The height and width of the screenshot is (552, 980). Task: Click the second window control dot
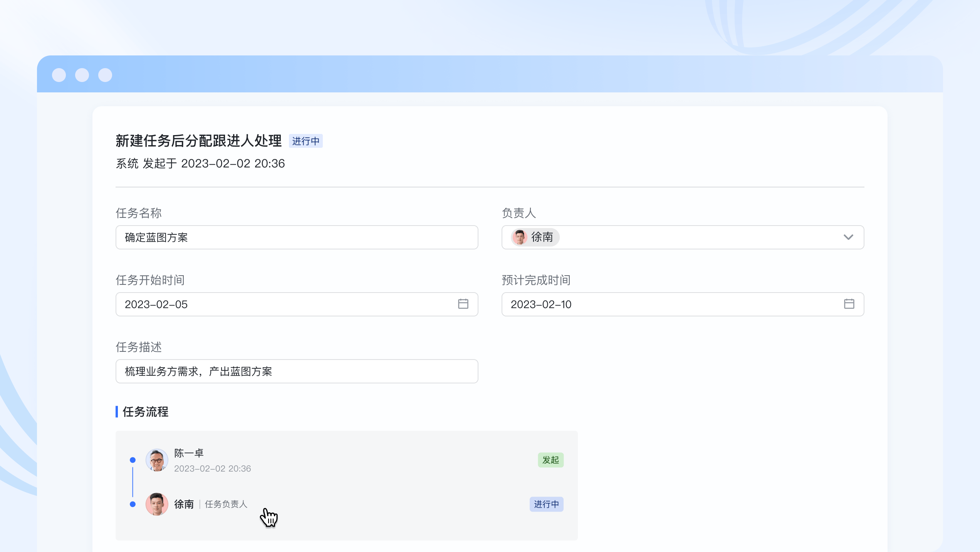coord(82,75)
